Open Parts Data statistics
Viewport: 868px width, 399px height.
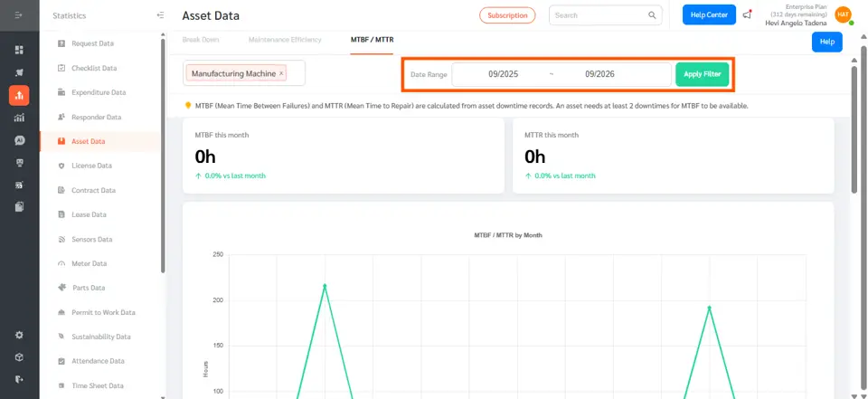pos(89,288)
